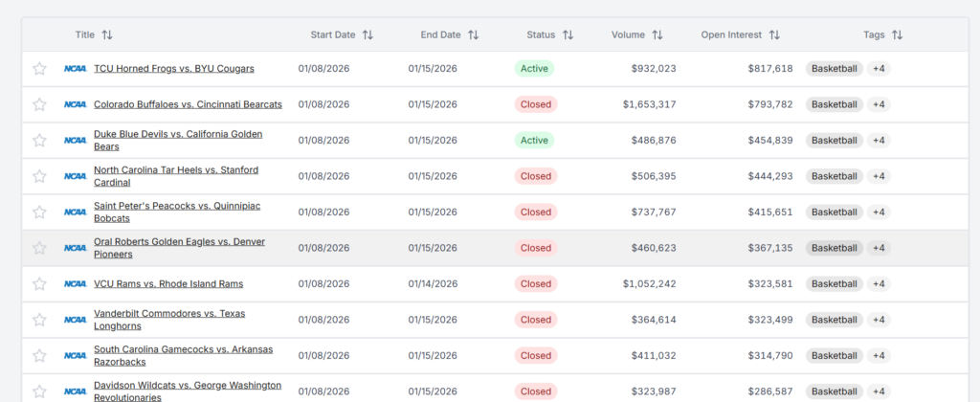The image size is (980, 402).
Task: Click Basketball tag on Colorado Buffaloes row
Action: 834,104
